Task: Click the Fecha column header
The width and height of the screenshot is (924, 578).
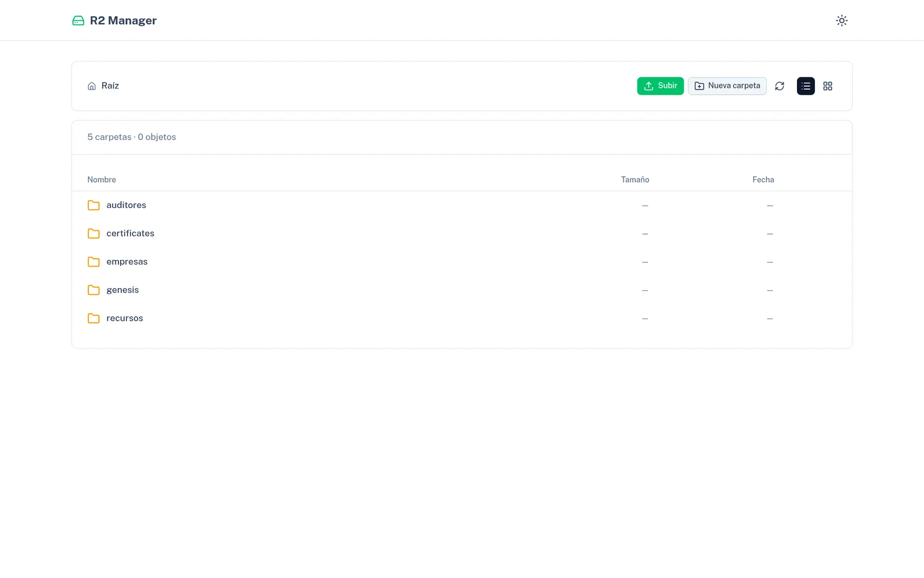Action: 763,180
